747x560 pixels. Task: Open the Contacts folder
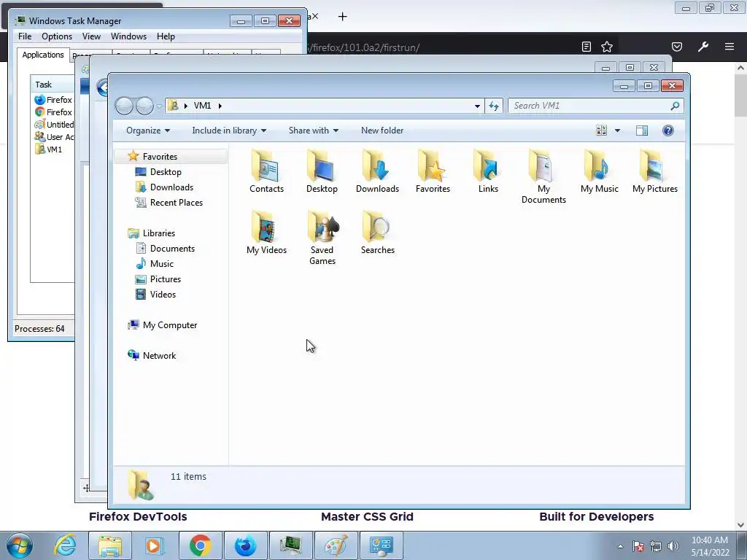point(266,171)
